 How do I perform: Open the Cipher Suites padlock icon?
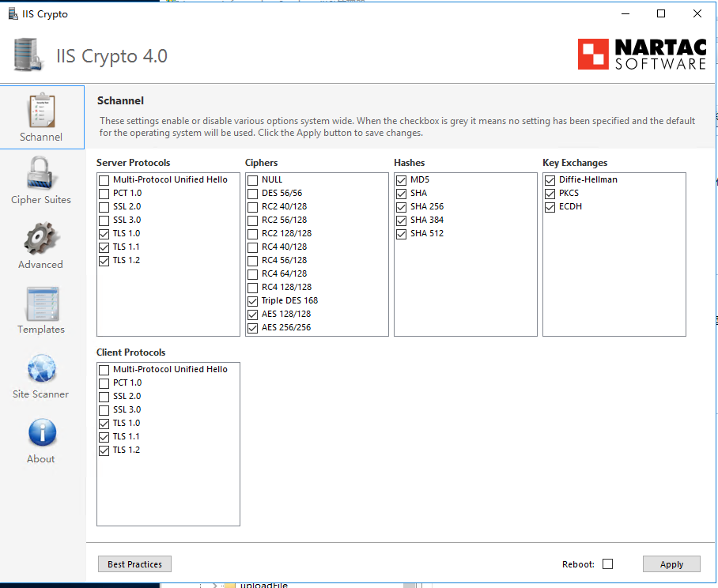(40, 173)
